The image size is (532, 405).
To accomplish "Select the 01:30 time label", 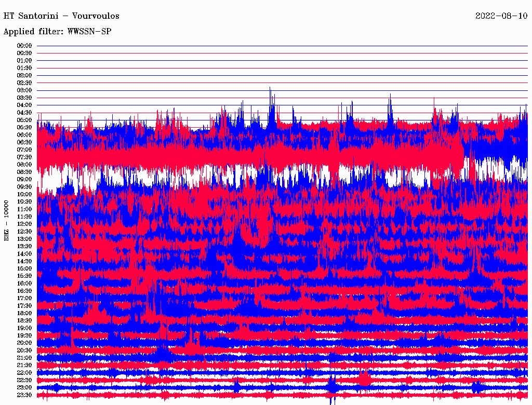I will 24,68.
